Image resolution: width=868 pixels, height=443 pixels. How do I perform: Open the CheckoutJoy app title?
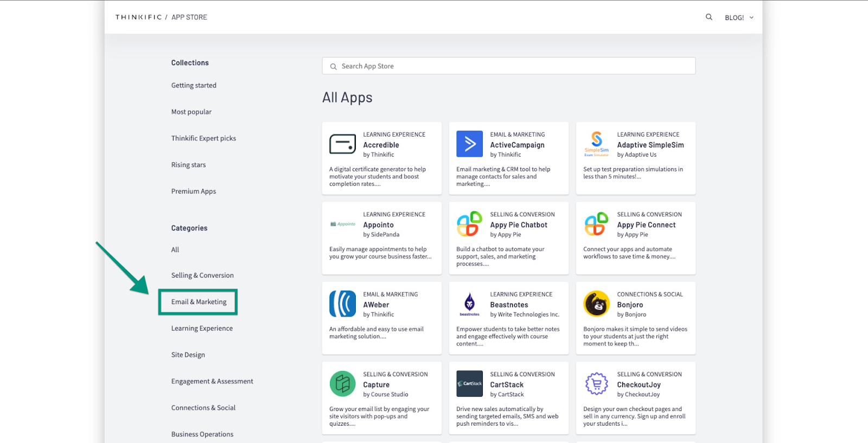[x=639, y=385]
